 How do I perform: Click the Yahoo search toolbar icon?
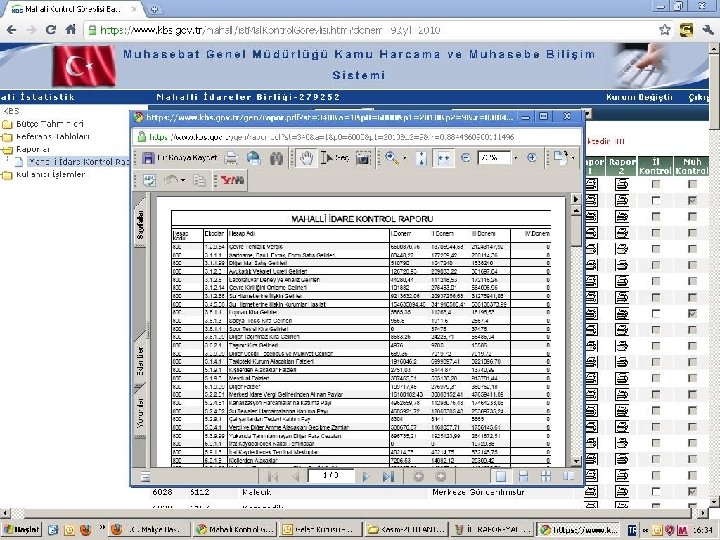coord(232,180)
